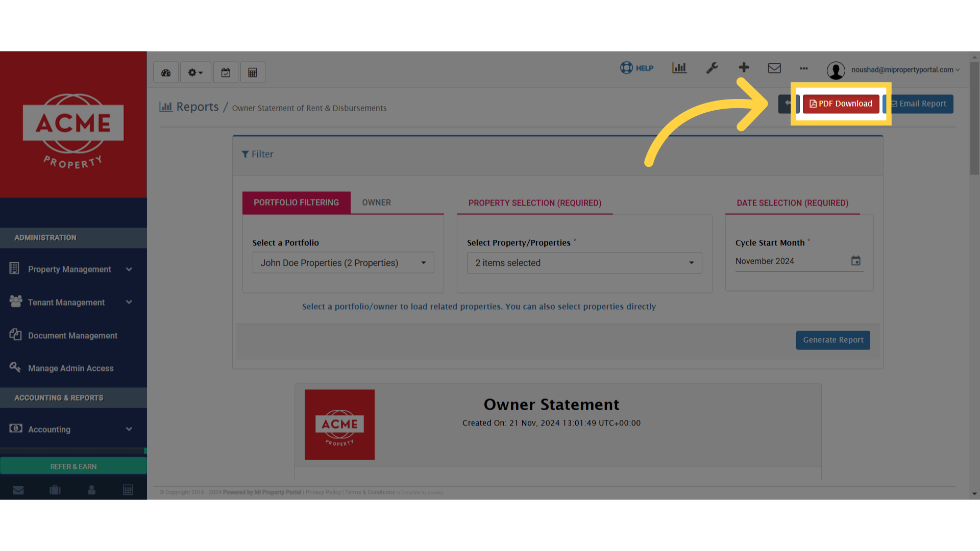The height and width of the screenshot is (551, 980).
Task: Click the PDF Download button
Action: (841, 104)
